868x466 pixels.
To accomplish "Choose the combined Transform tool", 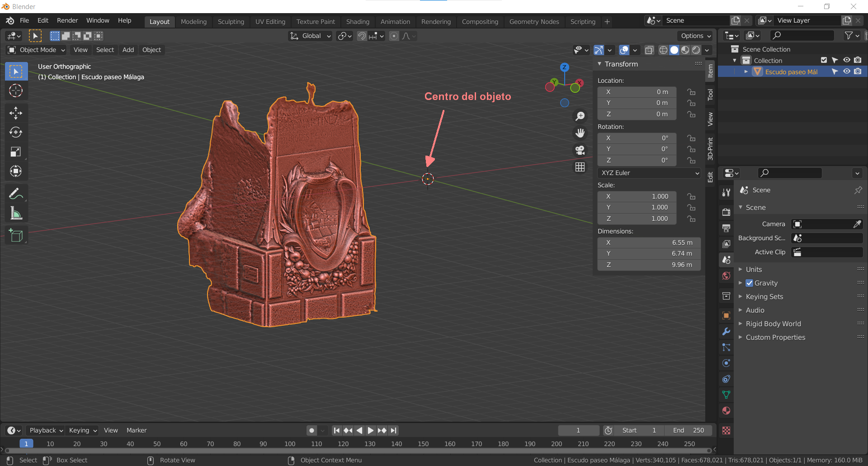I will click(x=16, y=171).
